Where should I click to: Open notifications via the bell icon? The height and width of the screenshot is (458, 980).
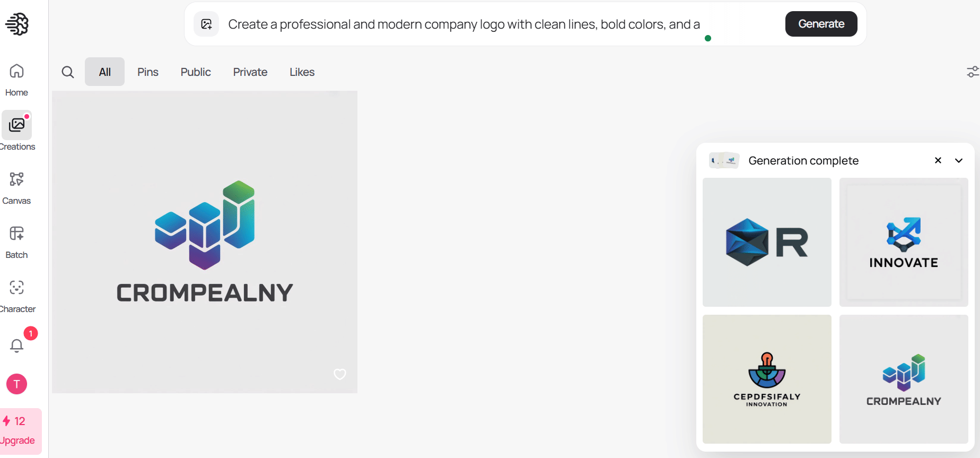16,345
